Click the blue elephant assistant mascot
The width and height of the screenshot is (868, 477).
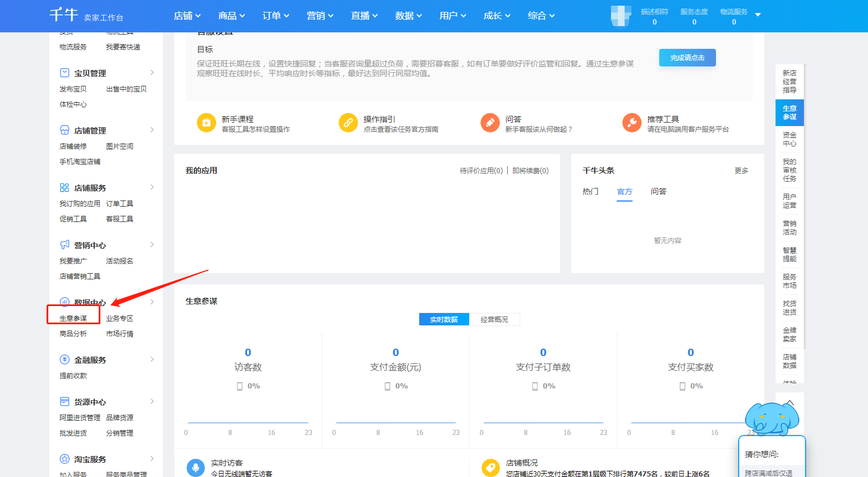772,419
